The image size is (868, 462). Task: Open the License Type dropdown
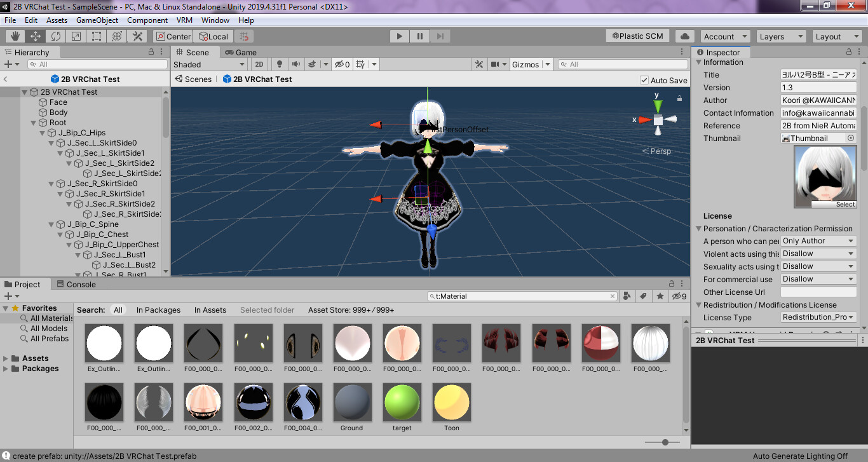[818, 317]
